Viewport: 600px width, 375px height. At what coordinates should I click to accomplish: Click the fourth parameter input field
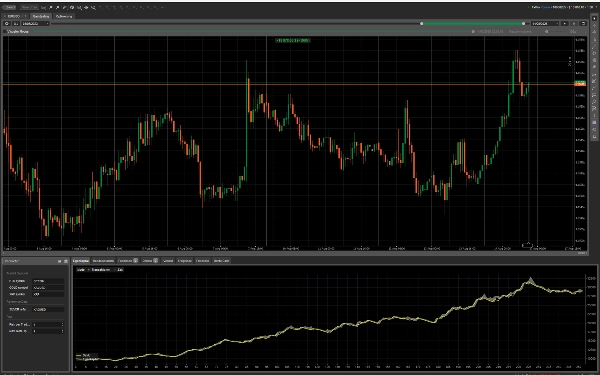(48, 309)
